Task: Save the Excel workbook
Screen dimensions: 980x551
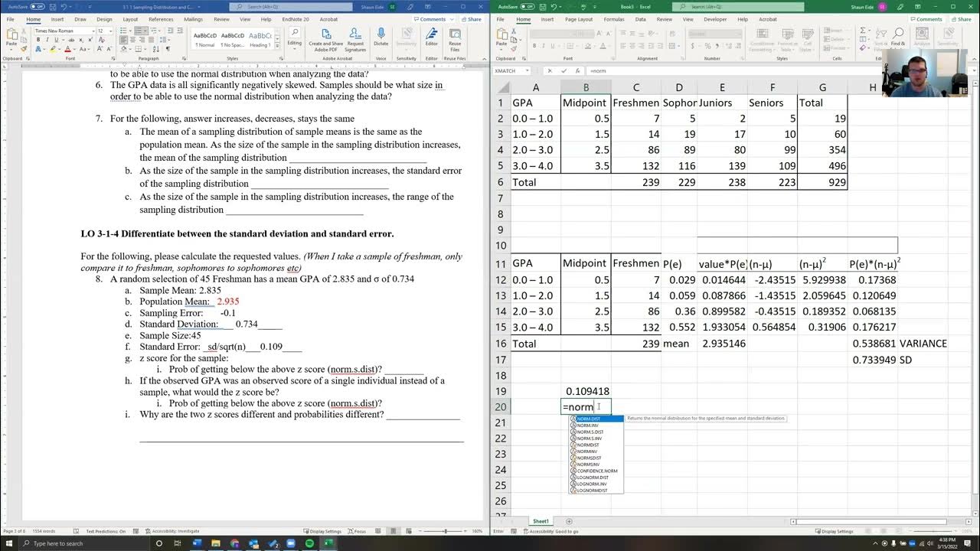Action: pos(544,7)
